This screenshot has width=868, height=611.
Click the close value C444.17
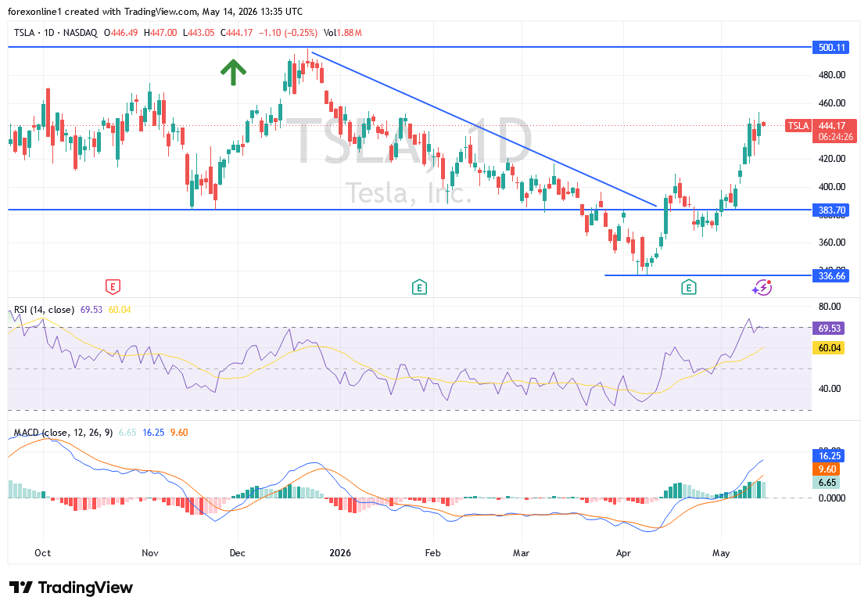coord(236,33)
